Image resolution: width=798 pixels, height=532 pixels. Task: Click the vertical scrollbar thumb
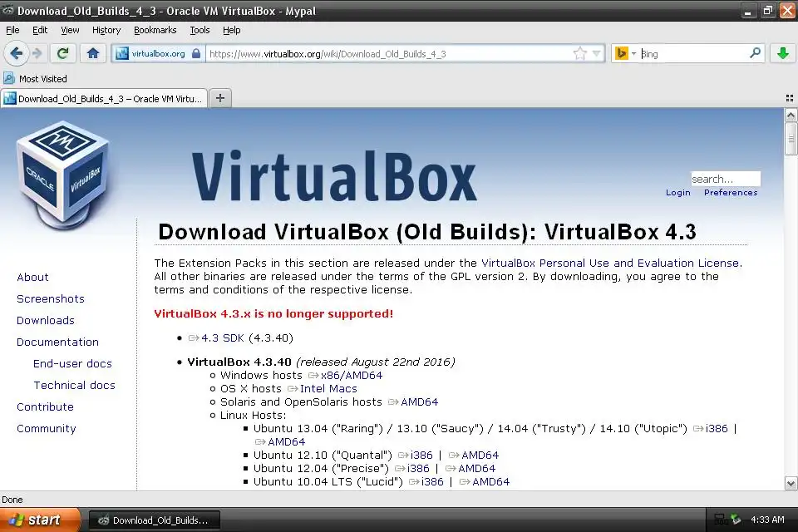pyautogui.click(x=791, y=139)
